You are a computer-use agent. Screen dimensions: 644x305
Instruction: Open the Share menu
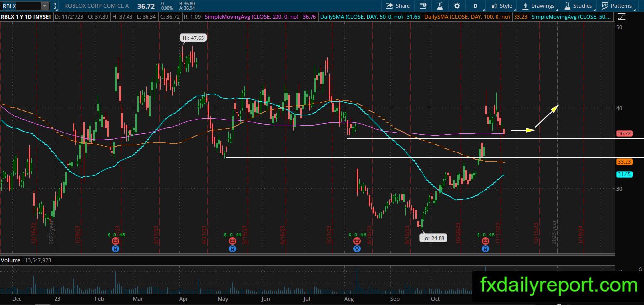tap(398, 6)
